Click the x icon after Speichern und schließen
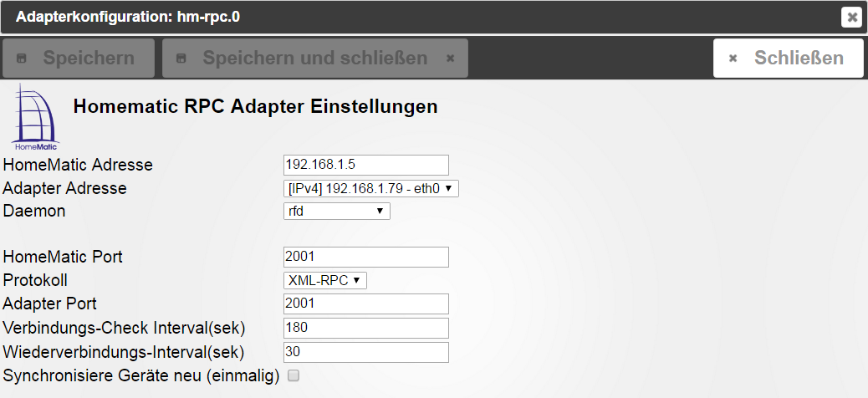Image resolution: width=868 pixels, height=398 pixels. pyautogui.click(x=451, y=59)
